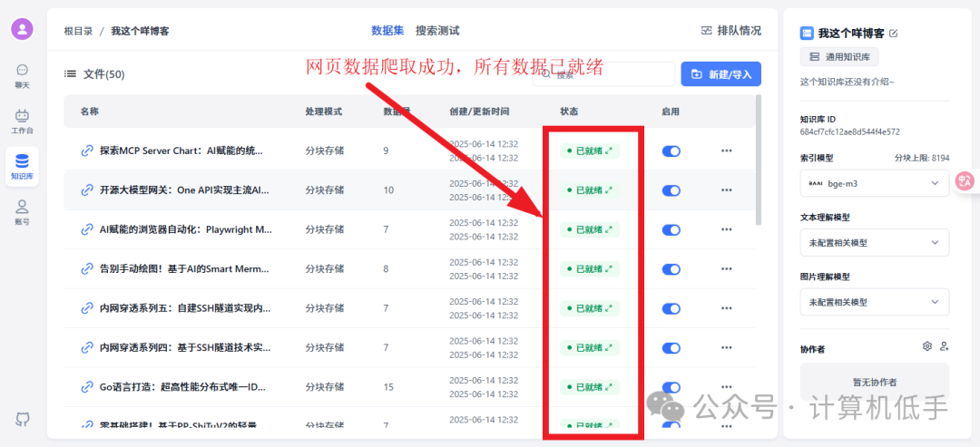This screenshot has width=980, height=447.
Task: Click link icon of 告别手动绘图 row
Action: [87, 269]
